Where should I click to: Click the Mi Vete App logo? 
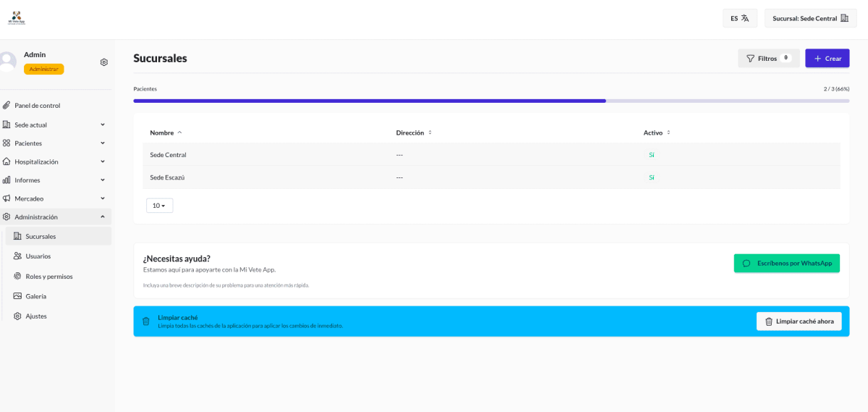click(17, 18)
